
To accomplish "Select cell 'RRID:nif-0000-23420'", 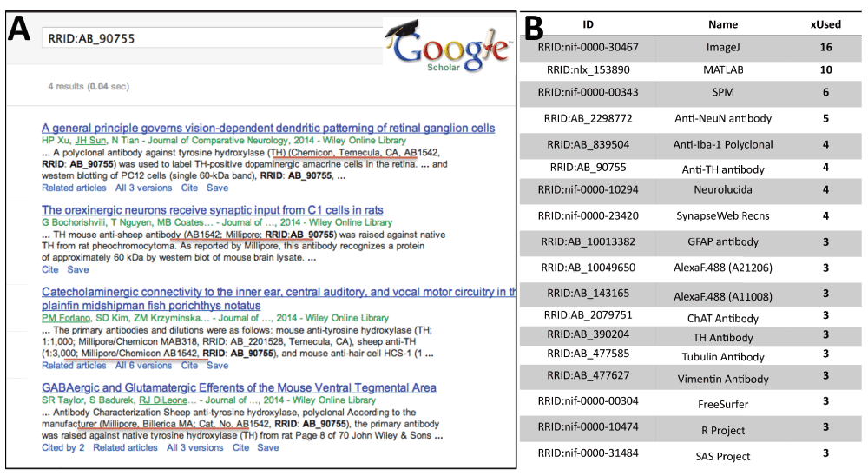I will [588, 215].
